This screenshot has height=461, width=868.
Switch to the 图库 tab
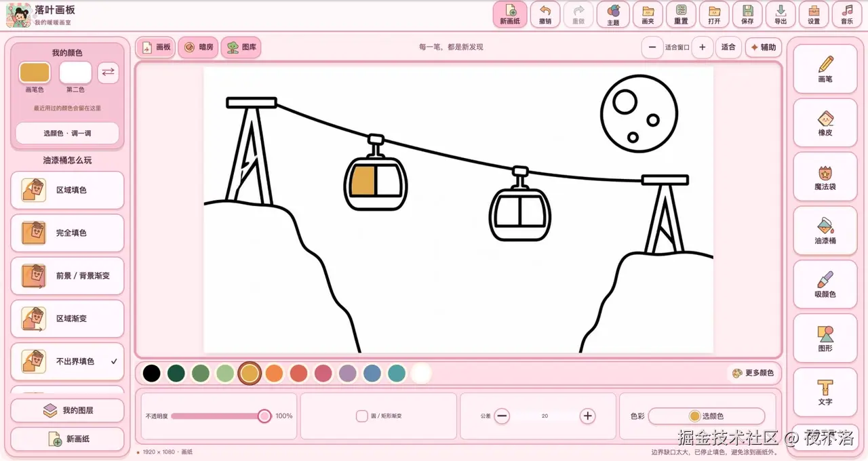tap(241, 47)
